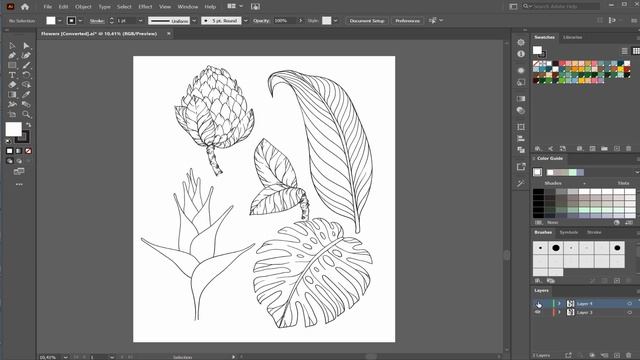Screen dimensions: 640x360
Task: Open the Align panel from dock
Action: click(x=521, y=139)
